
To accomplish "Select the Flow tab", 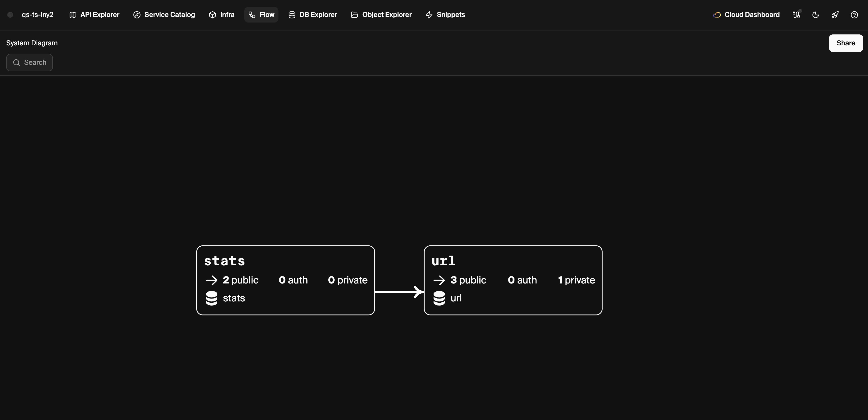I will (261, 15).
